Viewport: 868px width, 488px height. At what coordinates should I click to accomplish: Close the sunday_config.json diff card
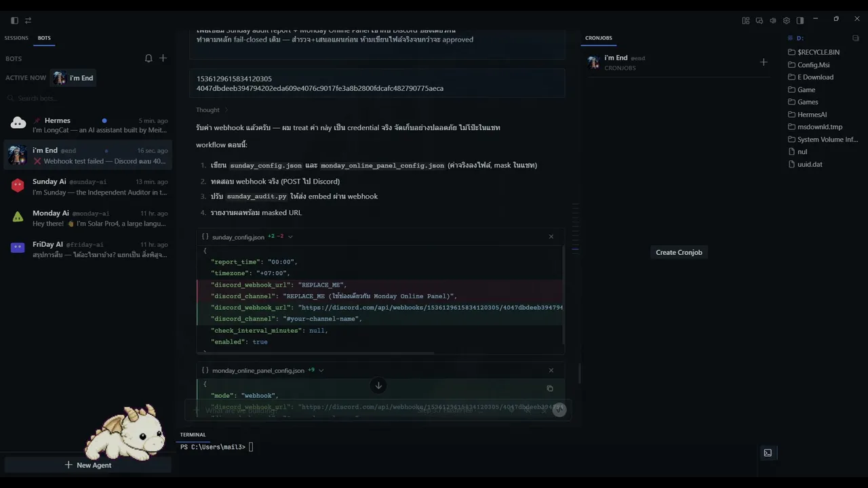[551, 237]
